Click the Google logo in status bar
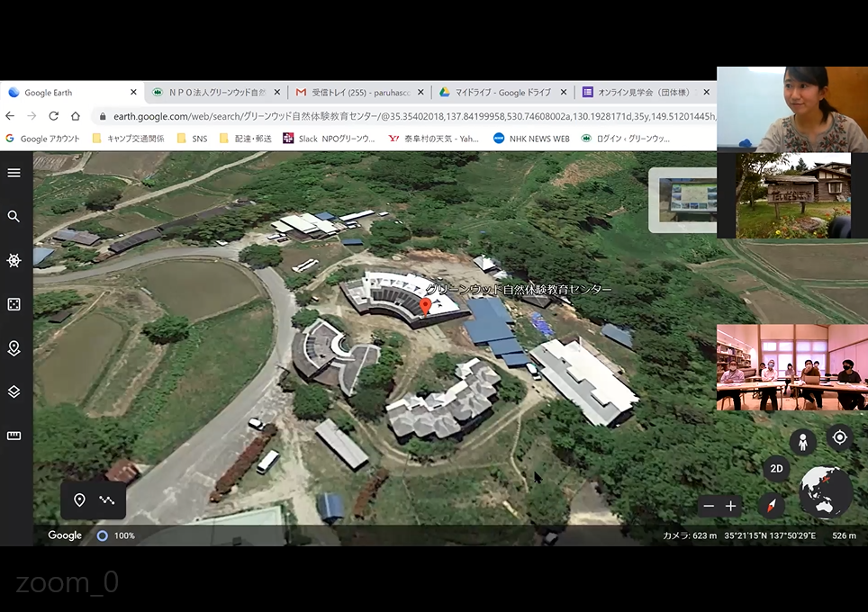 65,535
